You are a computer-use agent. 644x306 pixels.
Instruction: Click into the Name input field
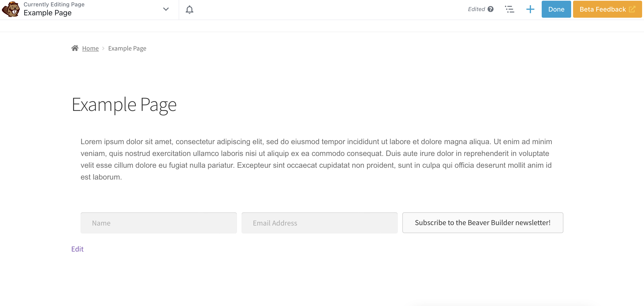(x=158, y=223)
